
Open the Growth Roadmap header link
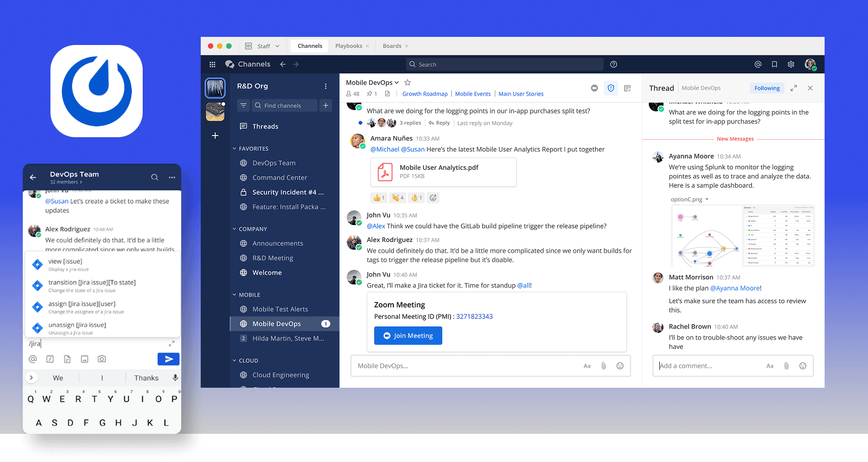(x=425, y=94)
